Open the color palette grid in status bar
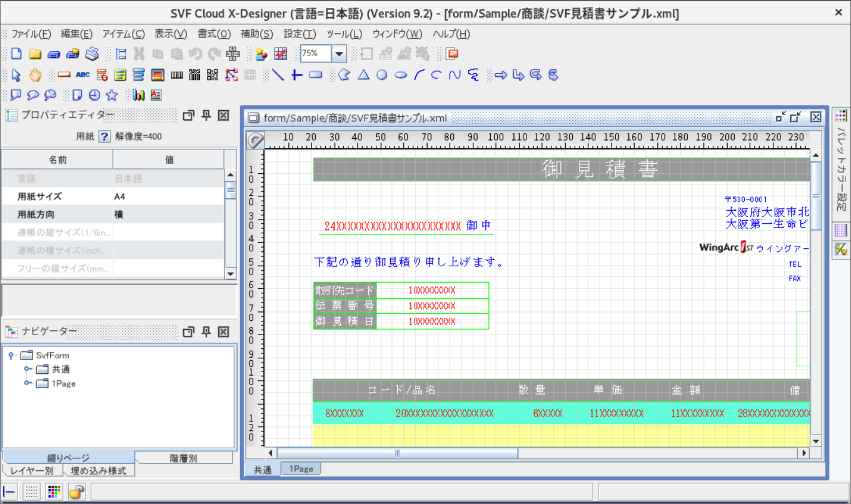Viewport: 851px width, 504px height. (x=53, y=491)
